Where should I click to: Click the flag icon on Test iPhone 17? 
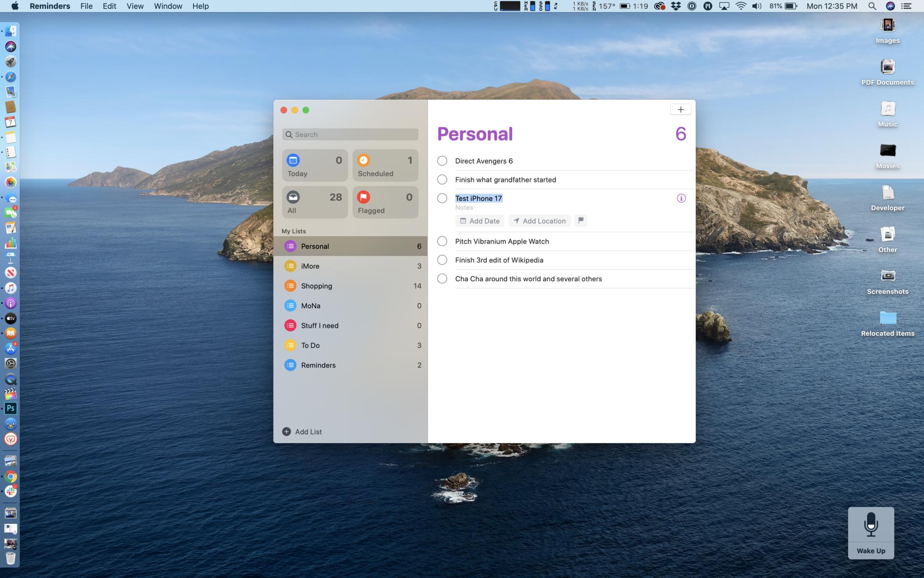tap(581, 221)
